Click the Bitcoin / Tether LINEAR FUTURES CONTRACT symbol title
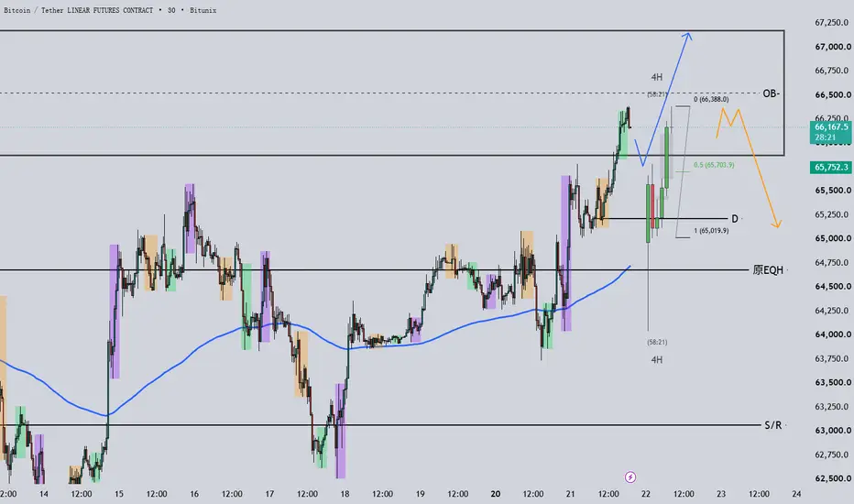This screenshot has height=504, width=854. (x=79, y=10)
